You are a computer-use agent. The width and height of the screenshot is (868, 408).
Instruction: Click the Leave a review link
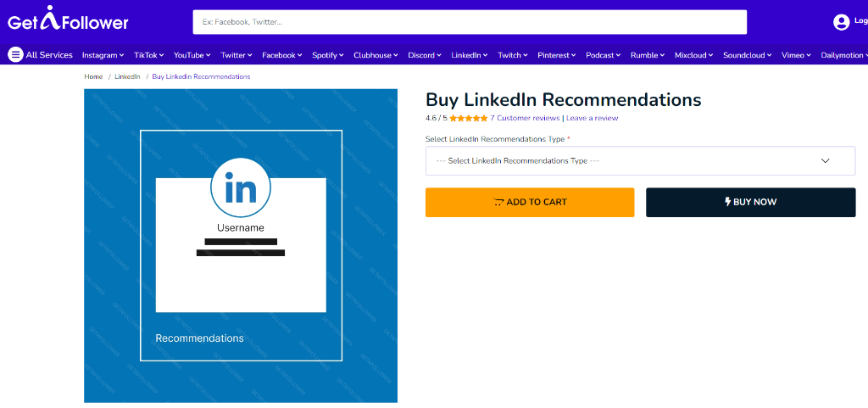pos(592,118)
